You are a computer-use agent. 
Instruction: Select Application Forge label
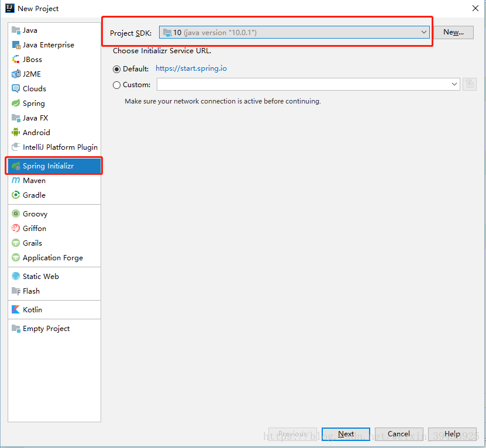point(53,258)
